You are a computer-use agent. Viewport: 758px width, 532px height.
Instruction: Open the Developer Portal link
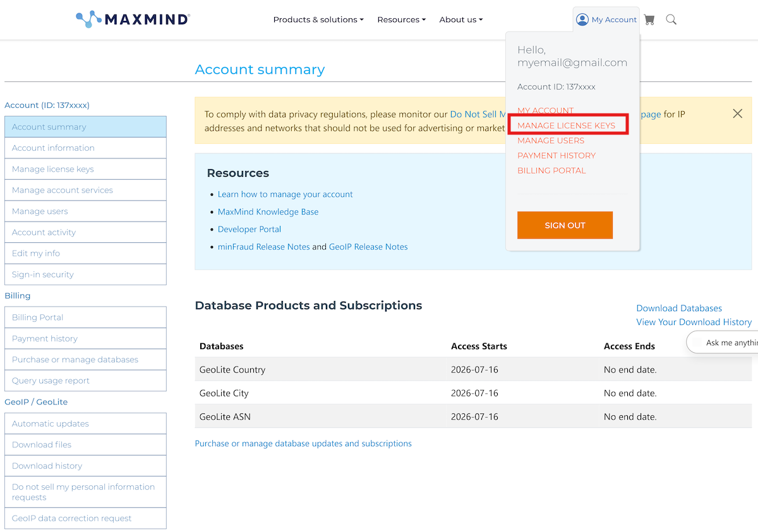tap(250, 229)
